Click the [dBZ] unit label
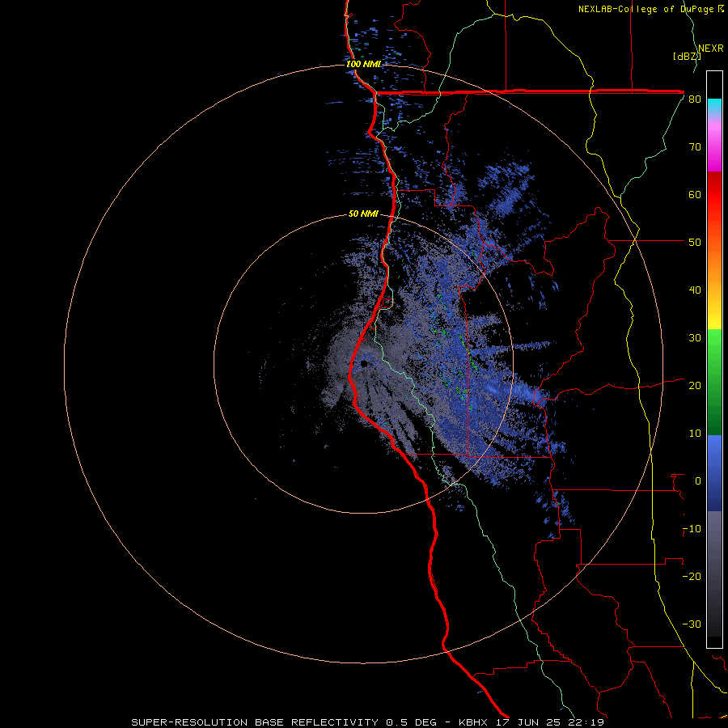This screenshot has width=728, height=728. click(x=687, y=57)
